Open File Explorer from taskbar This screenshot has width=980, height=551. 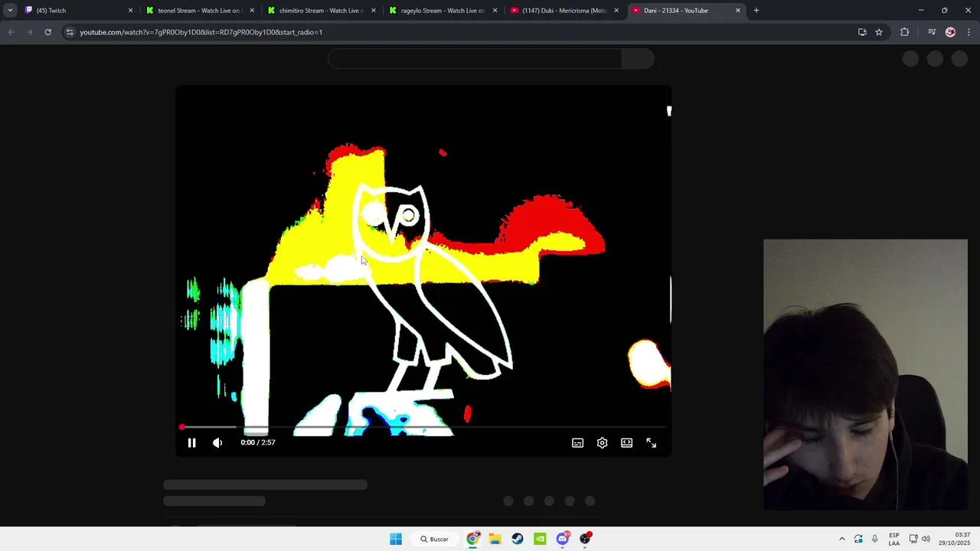point(495,539)
